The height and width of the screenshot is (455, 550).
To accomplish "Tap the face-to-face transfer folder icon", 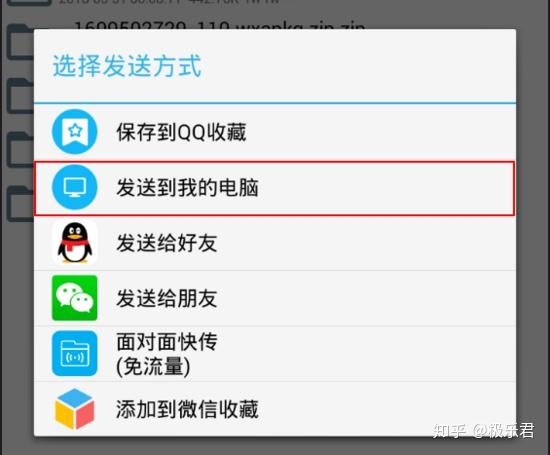I will (75, 353).
